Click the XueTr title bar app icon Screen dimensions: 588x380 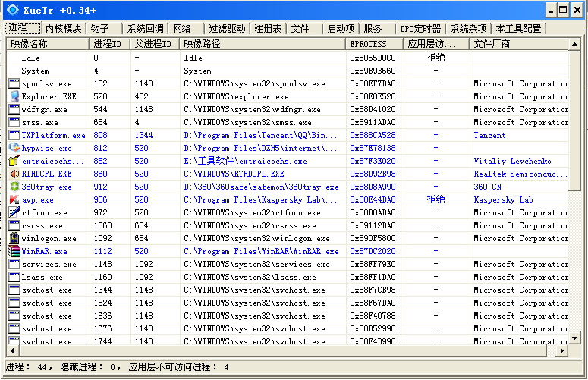pyautogui.click(x=13, y=10)
